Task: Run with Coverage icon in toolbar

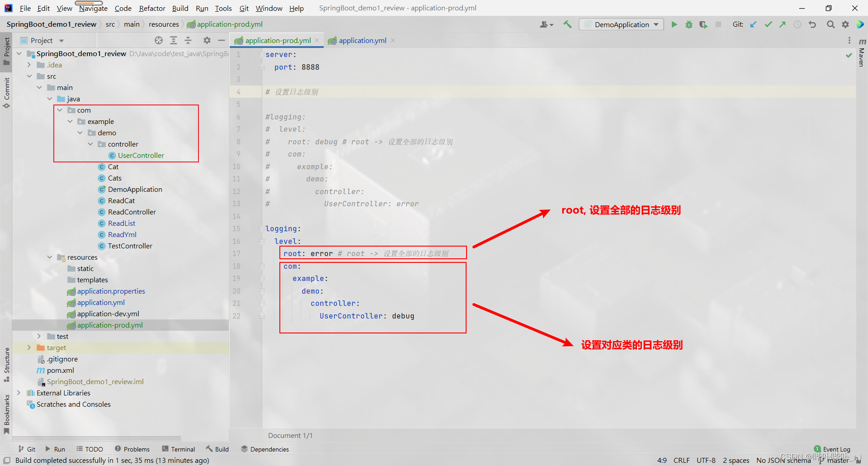Action: coord(703,24)
